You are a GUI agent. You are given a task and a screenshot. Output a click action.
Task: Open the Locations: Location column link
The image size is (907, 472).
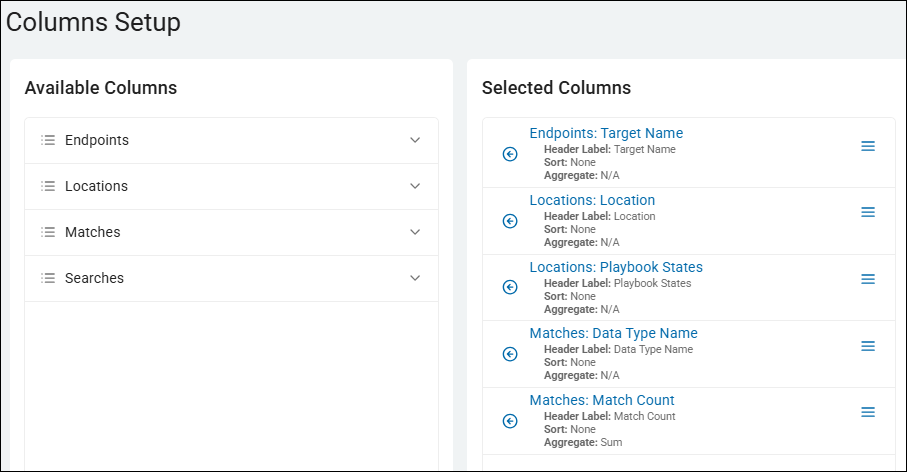coord(592,200)
